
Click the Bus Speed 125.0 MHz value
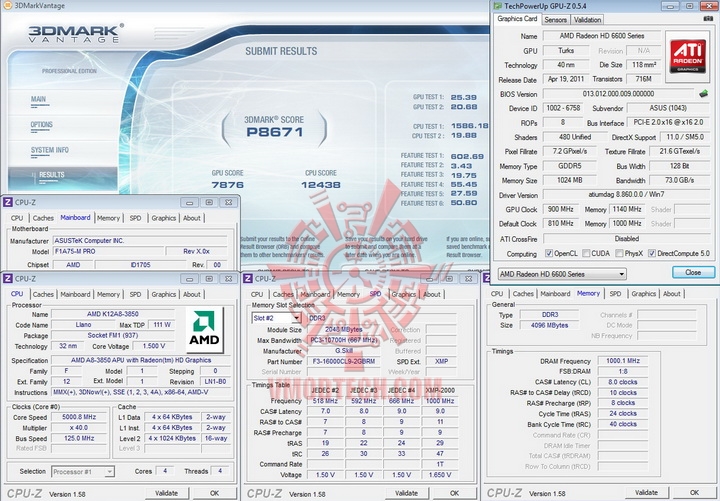tap(79, 438)
